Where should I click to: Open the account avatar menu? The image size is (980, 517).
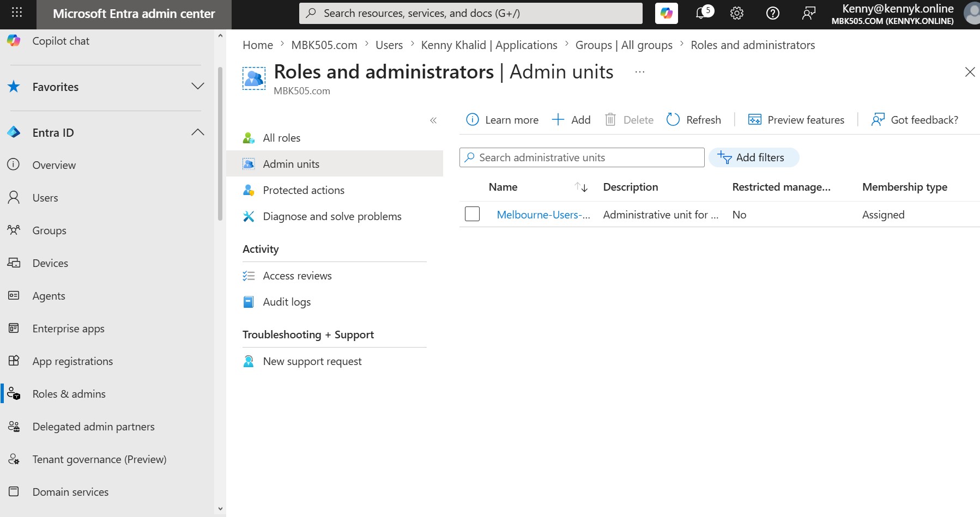(972, 13)
